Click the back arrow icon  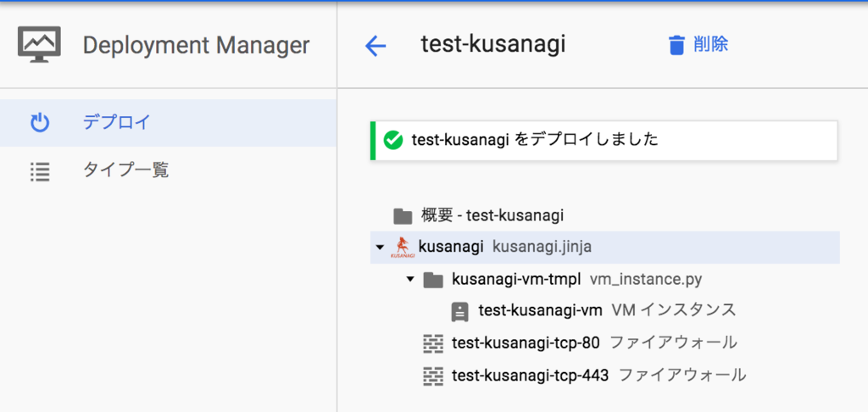pos(375,45)
